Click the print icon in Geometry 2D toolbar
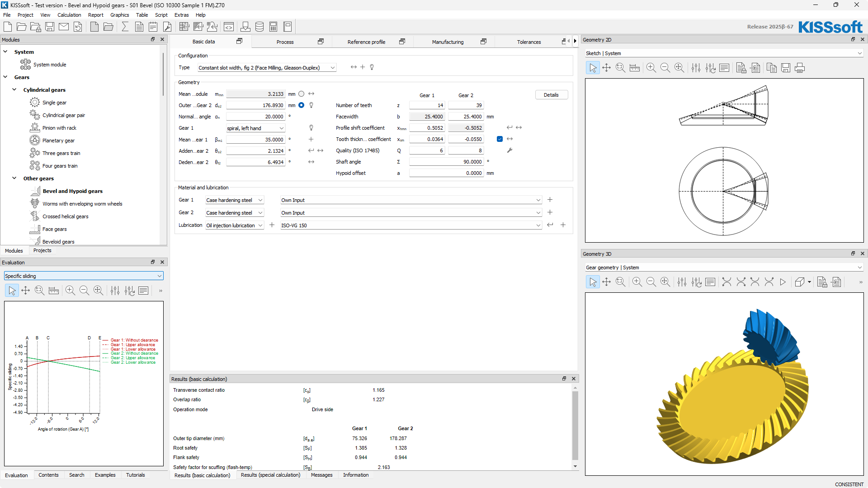Screen dimensions: 868x488 tap(800, 68)
